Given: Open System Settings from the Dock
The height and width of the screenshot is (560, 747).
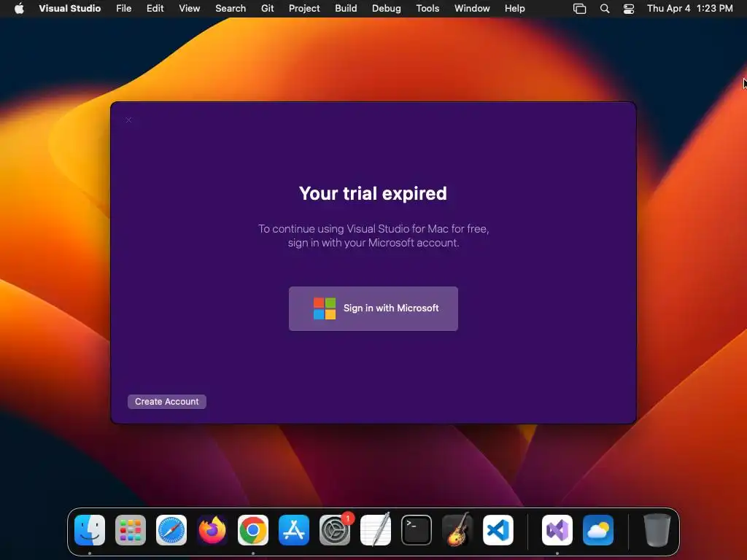Looking at the screenshot, I should (335, 530).
